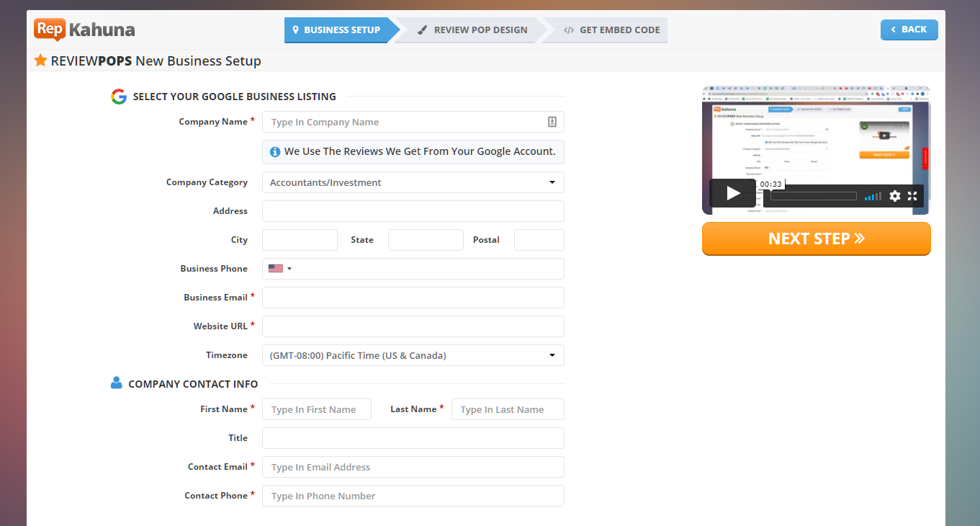The height and width of the screenshot is (526, 980).
Task: Click the Rep Kahuna logo
Action: coord(84,30)
